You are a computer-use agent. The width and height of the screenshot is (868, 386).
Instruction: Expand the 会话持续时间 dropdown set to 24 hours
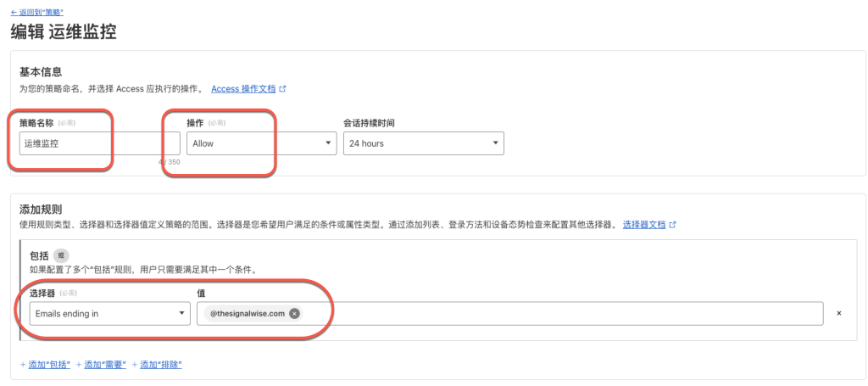pos(423,143)
